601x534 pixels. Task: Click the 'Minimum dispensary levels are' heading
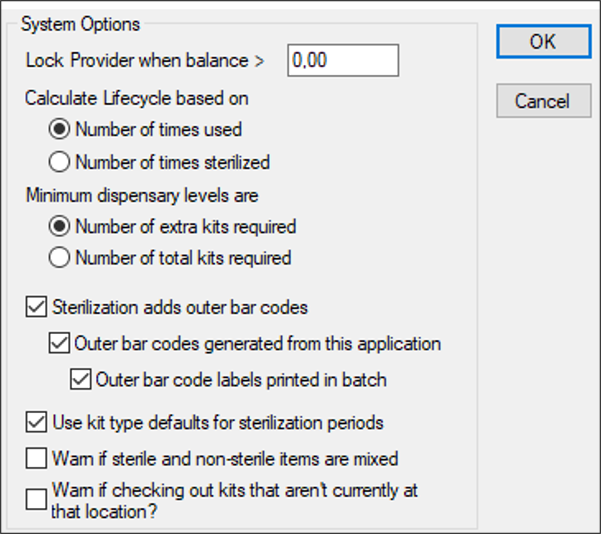[x=142, y=195]
